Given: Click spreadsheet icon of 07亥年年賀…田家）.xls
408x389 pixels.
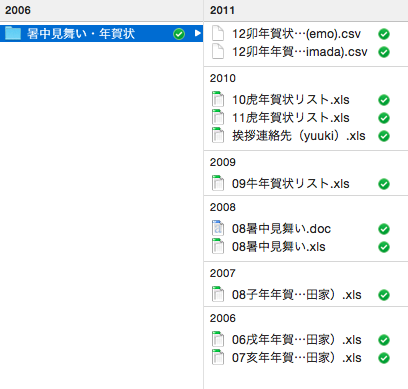Looking at the screenshot, I should tap(218, 357).
